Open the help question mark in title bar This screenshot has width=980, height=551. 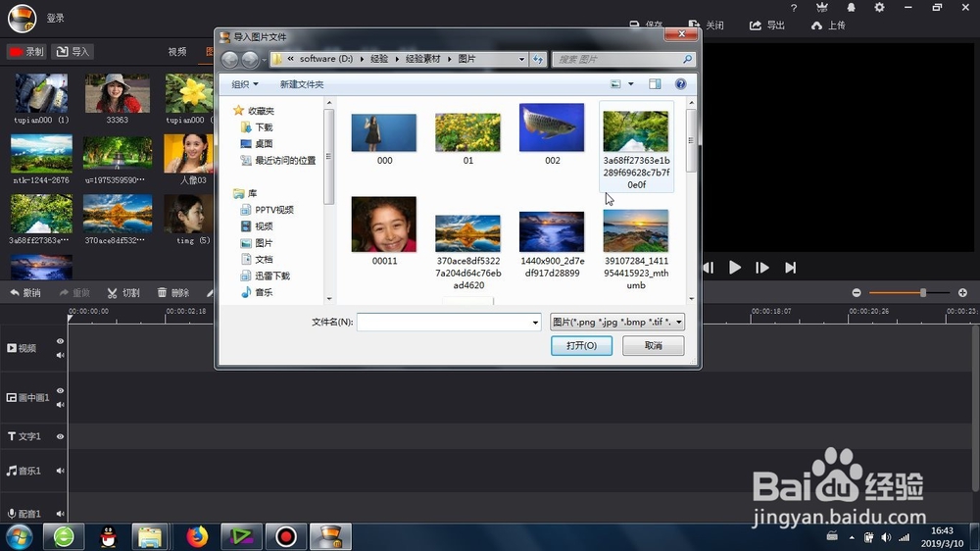tap(794, 8)
